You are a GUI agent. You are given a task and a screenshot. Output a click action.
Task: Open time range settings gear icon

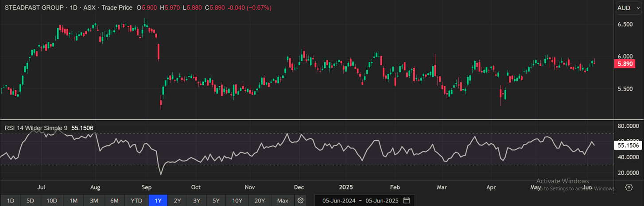(x=301, y=201)
